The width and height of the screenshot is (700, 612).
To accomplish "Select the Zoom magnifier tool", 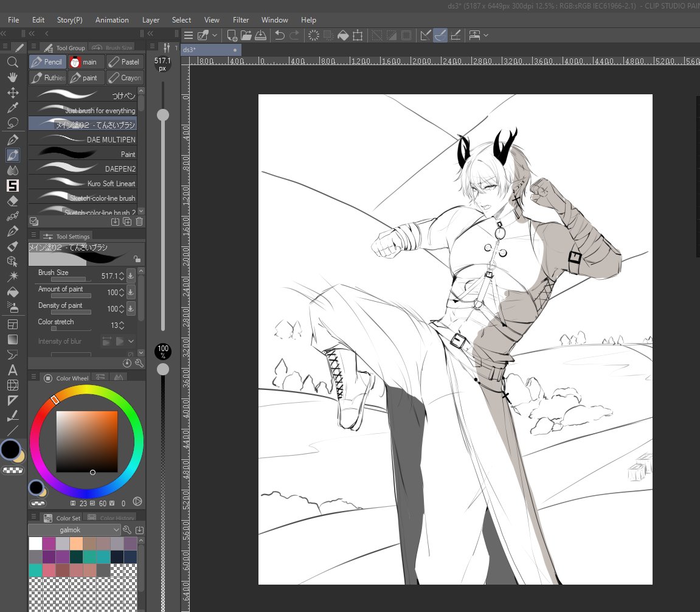I will click(x=13, y=61).
